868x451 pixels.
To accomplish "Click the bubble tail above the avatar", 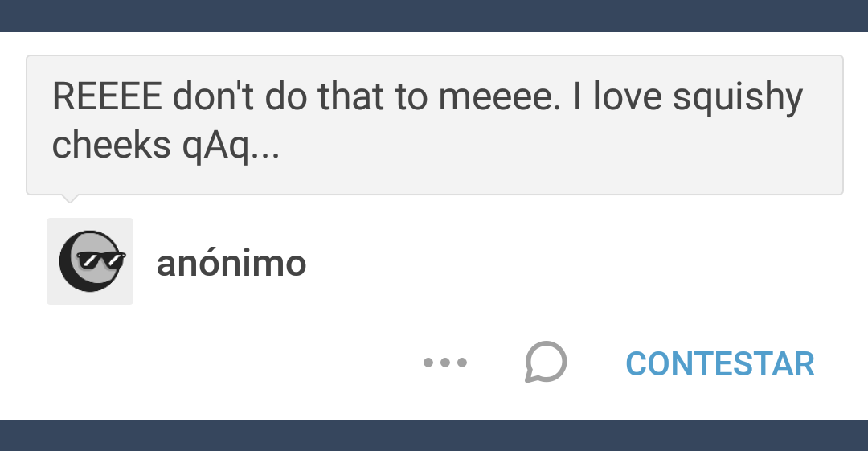I will point(70,198).
